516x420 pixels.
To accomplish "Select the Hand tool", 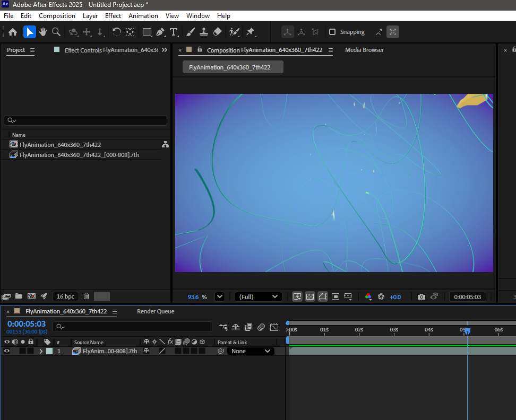I will 42,32.
